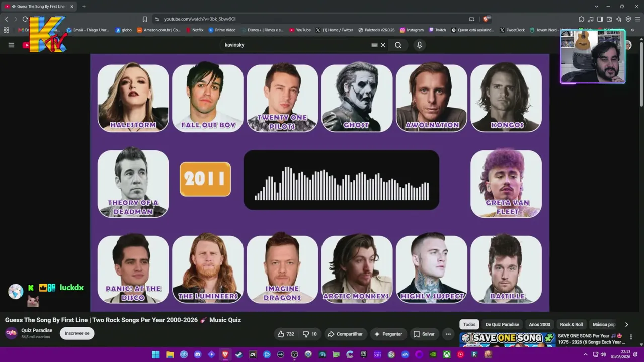Open the Twitch bookmark
Screen dimensions: 644x362
437,30
